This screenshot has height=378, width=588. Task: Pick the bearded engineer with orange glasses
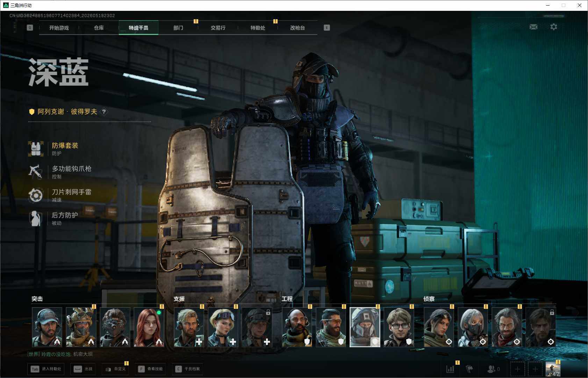tap(331, 327)
